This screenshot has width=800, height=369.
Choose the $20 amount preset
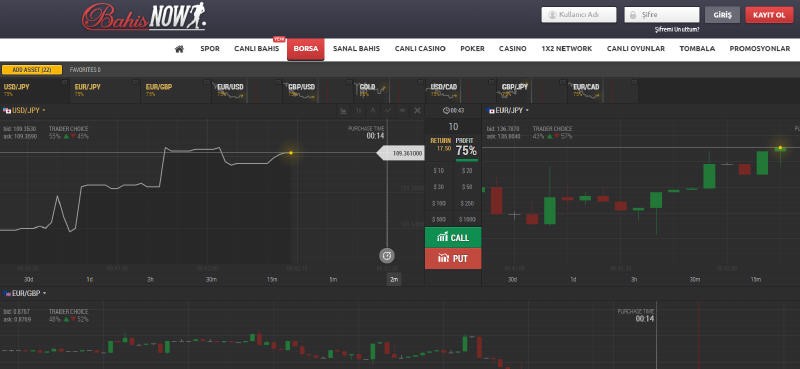click(467, 170)
